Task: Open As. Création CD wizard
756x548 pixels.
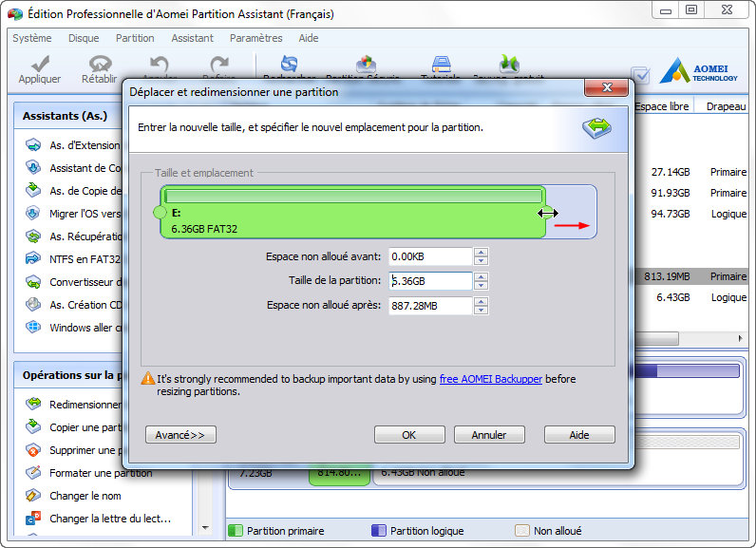Action: coord(85,305)
